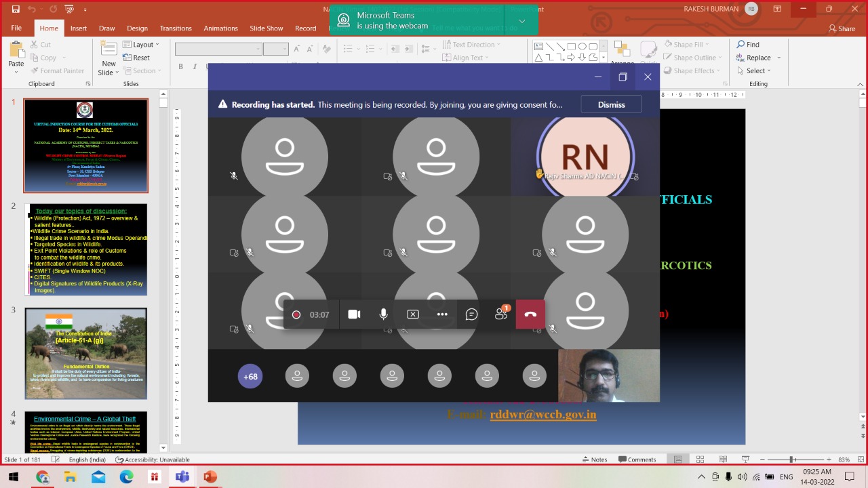This screenshot has height=488, width=868.
Task: Open the Select dropdown in Editing group
Action: click(x=754, y=70)
